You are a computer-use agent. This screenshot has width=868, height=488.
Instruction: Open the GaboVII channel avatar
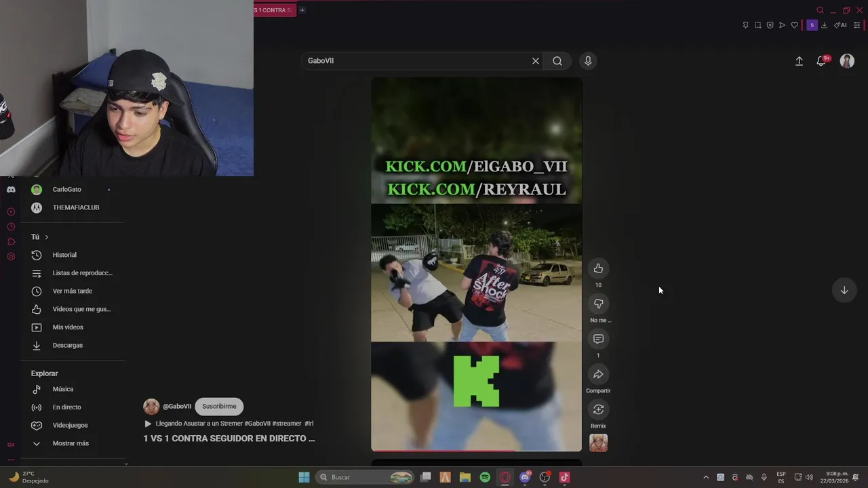[x=151, y=407]
